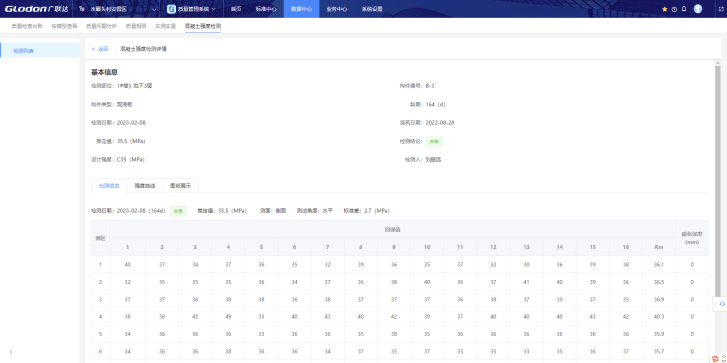Click the Glodon 广联达 logo
Image resolution: width=727 pixels, height=363 pixels.
(37, 9)
